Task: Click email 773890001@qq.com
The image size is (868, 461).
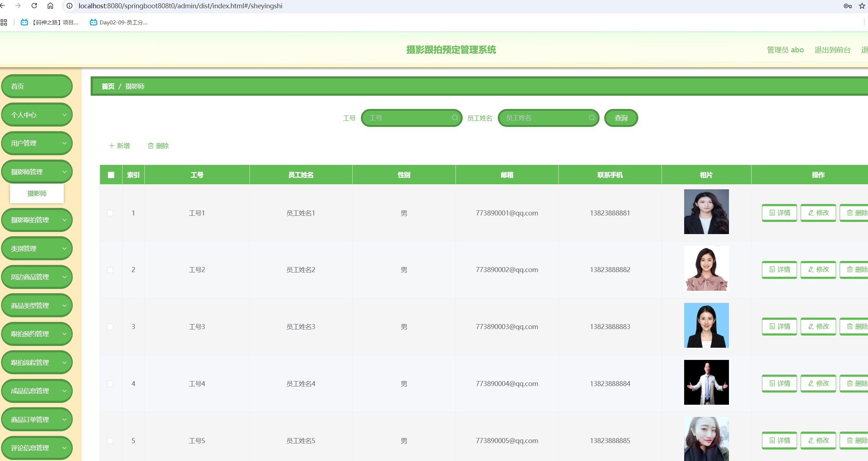Action: pos(507,213)
